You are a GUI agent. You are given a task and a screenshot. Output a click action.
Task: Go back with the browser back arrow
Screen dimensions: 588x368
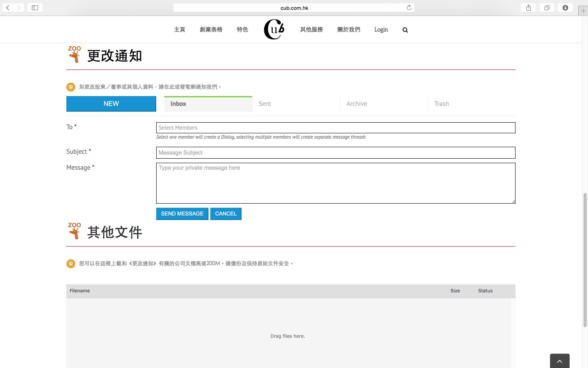click(x=8, y=8)
